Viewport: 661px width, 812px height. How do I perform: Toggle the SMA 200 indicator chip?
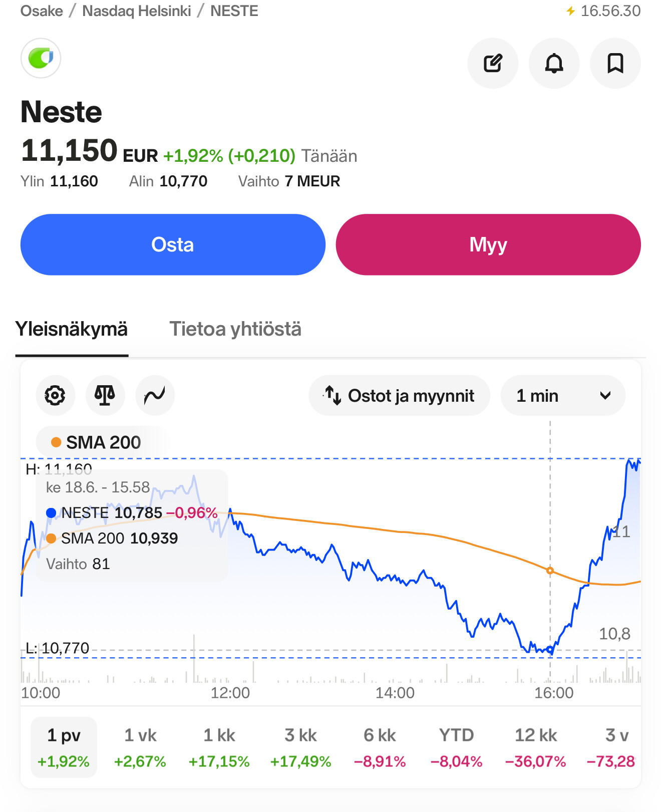pos(96,442)
